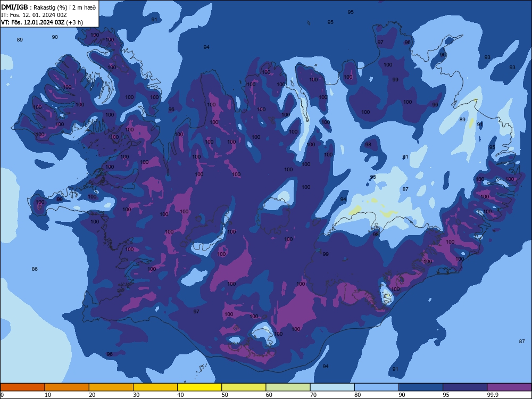Screen dimensions: 532x399
Task: Click the '87' value at the far east edge
Action: pyautogui.click(x=522, y=342)
